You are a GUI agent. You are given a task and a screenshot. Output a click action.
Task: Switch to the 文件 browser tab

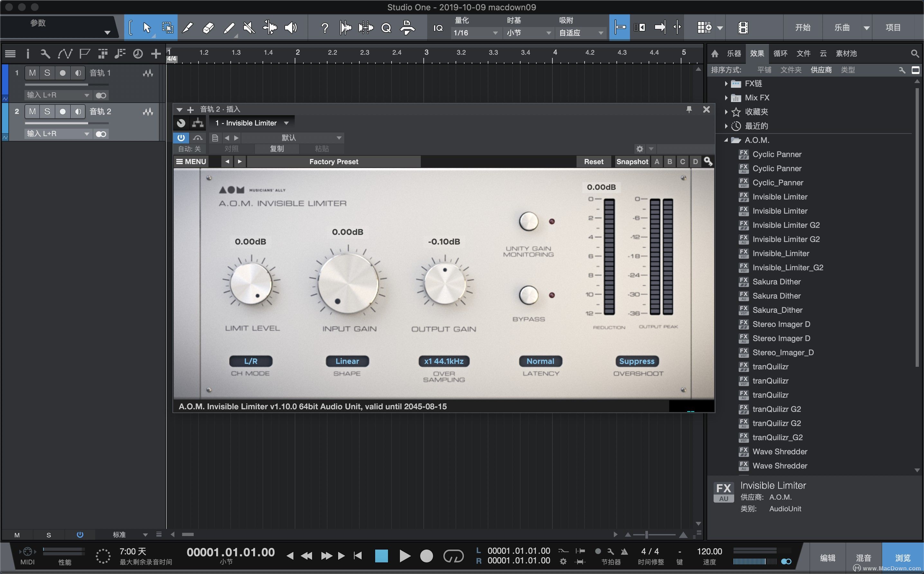(x=803, y=53)
